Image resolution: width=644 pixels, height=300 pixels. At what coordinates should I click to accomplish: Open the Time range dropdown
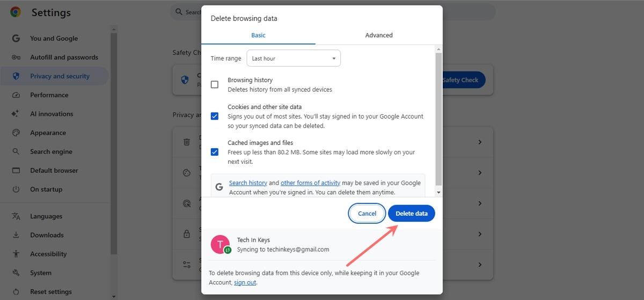click(x=294, y=58)
